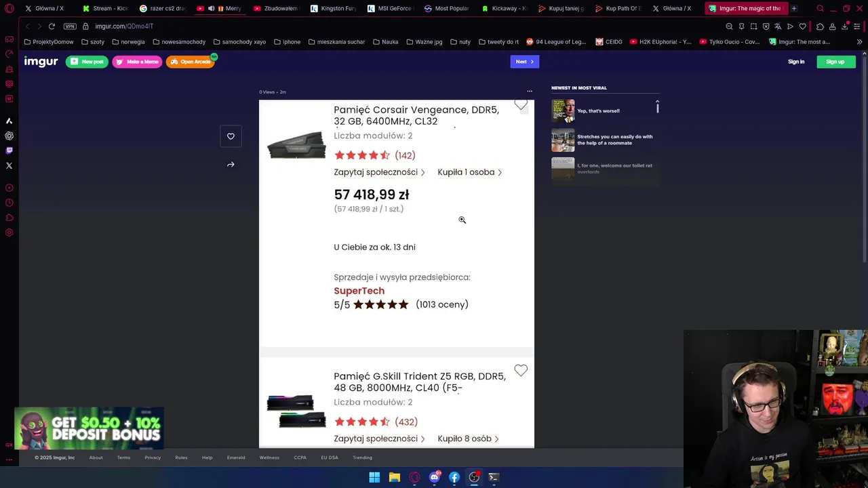Add G.Skill Trident Z5 to wishlist heart

tap(521, 370)
